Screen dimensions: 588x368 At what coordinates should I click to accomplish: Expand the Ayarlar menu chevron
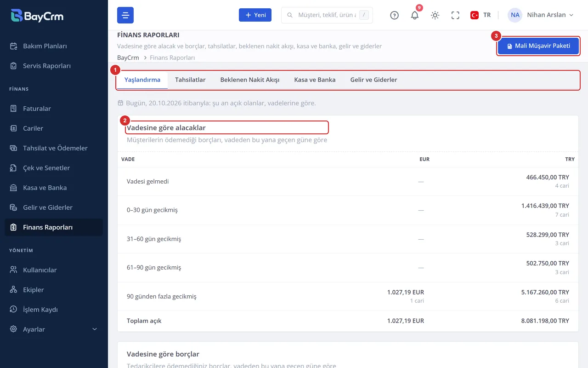click(x=95, y=329)
